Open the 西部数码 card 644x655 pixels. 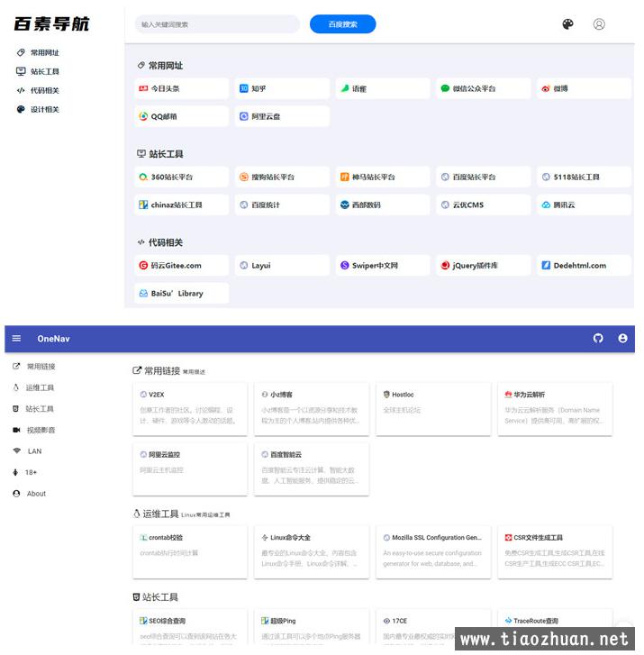tap(383, 205)
